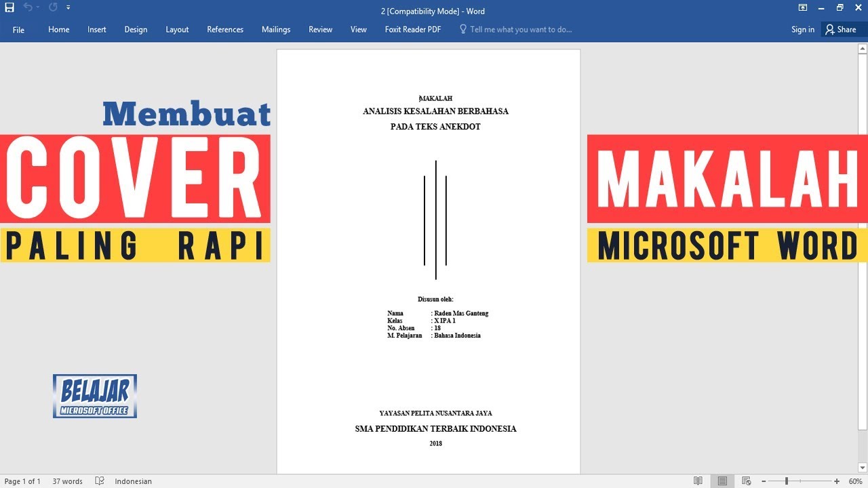Click the PADA TEKS ANEKDOT line
The image size is (868, 488).
click(435, 127)
